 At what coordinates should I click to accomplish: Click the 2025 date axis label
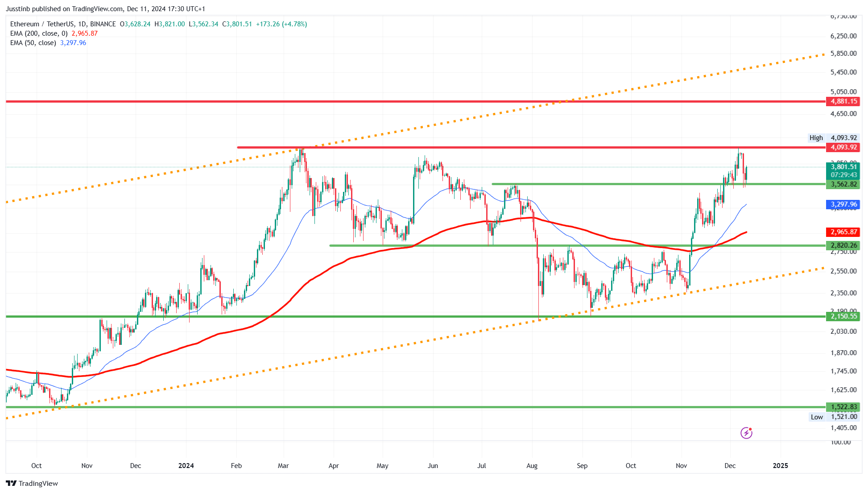[x=780, y=466]
